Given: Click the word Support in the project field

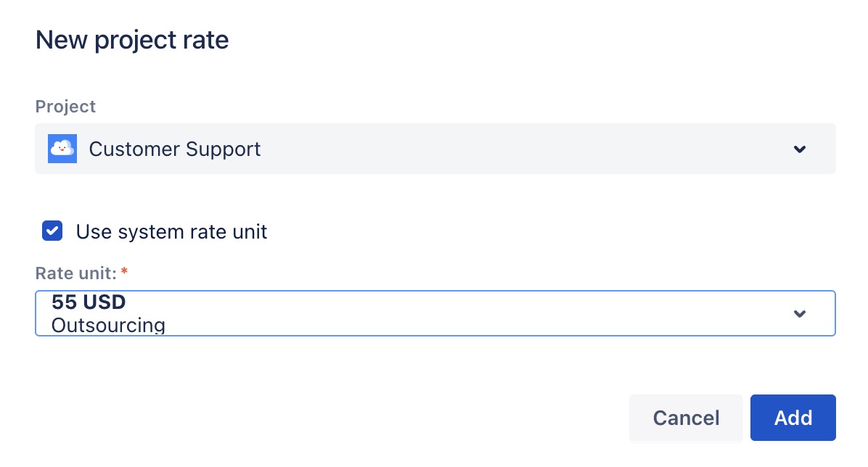Looking at the screenshot, I should 223,149.
